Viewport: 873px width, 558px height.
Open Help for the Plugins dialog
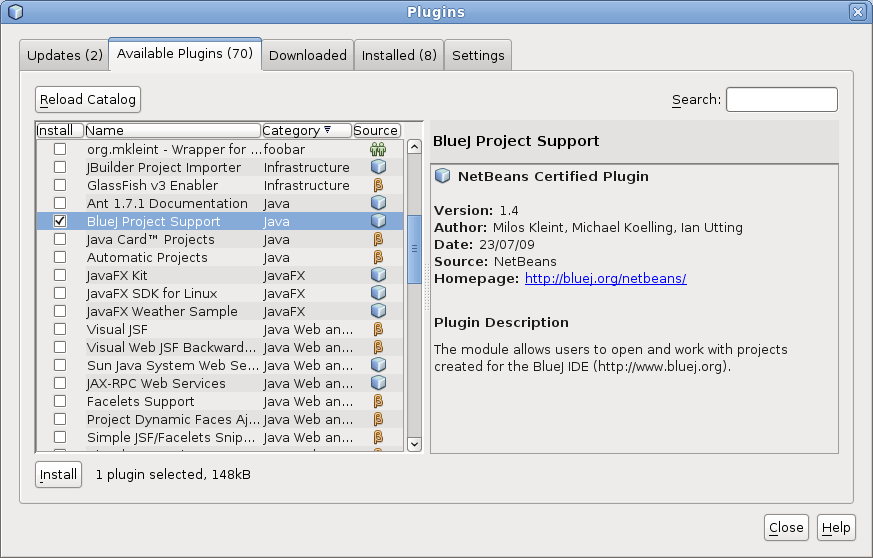tap(836, 527)
